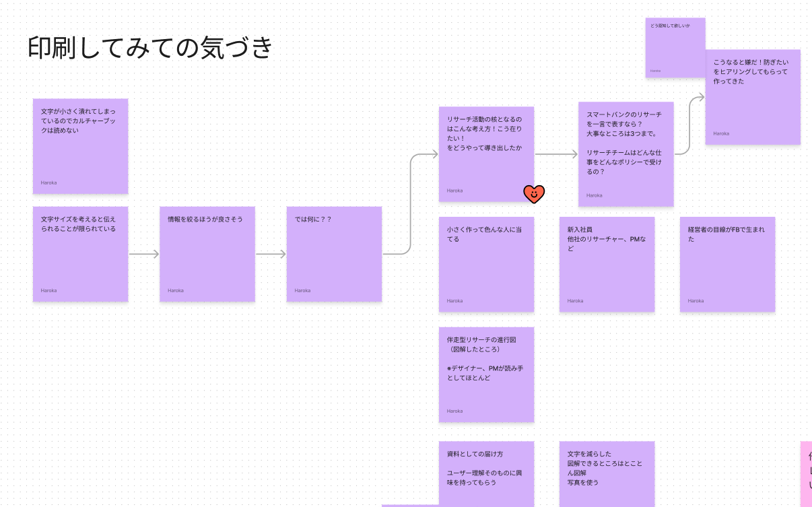Select the sticky note 情報を絞るほうが良さそう
Viewport: 812px width, 507px height.
point(207,254)
